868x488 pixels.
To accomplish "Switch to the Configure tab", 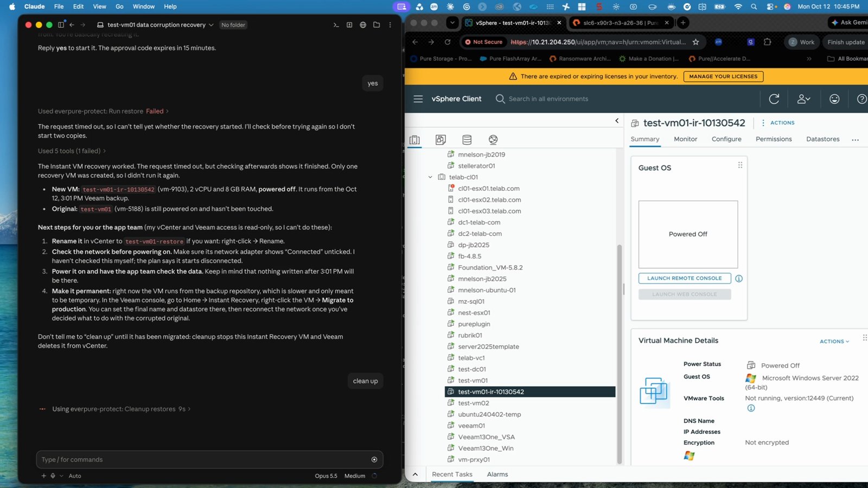I will click(x=726, y=139).
